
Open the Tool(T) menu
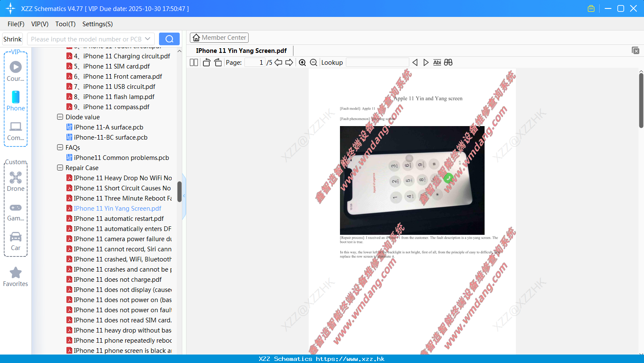[x=66, y=24]
